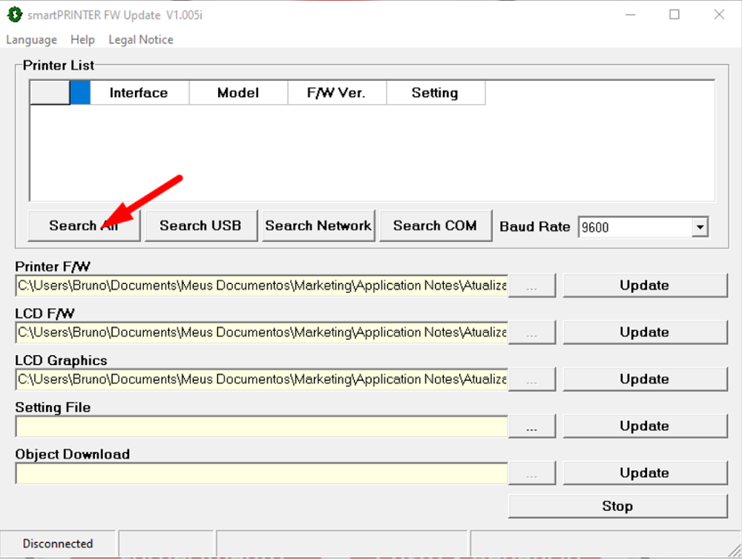Update the Printer F/W
Viewport: 742px width, 560px height.
click(644, 286)
